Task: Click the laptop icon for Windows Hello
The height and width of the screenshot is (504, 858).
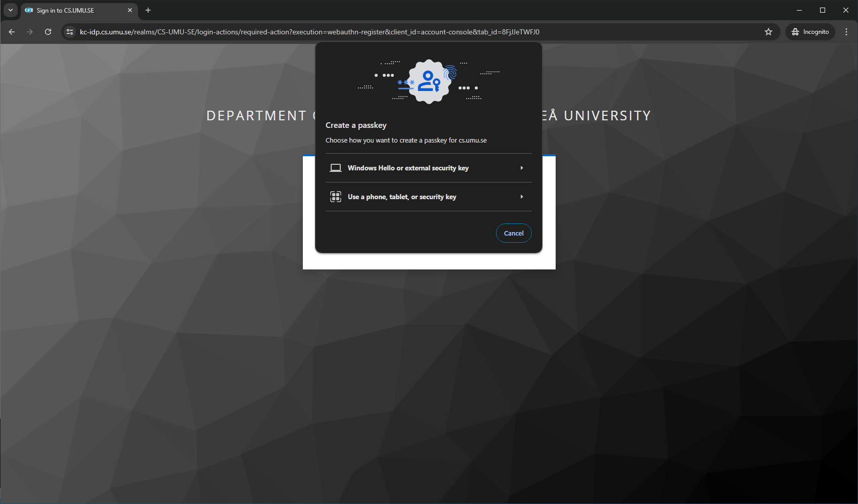Action: pos(336,168)
